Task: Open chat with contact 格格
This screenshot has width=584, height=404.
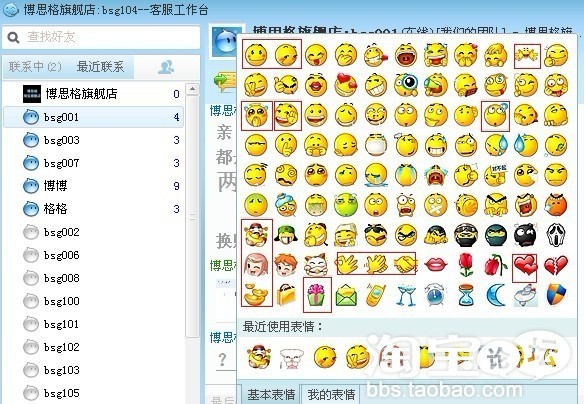Action: 93,209
